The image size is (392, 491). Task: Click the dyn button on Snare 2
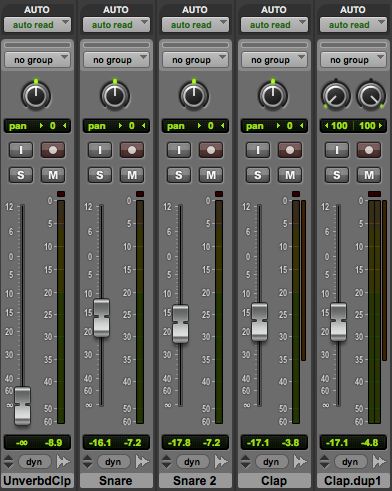pos(192,462)
